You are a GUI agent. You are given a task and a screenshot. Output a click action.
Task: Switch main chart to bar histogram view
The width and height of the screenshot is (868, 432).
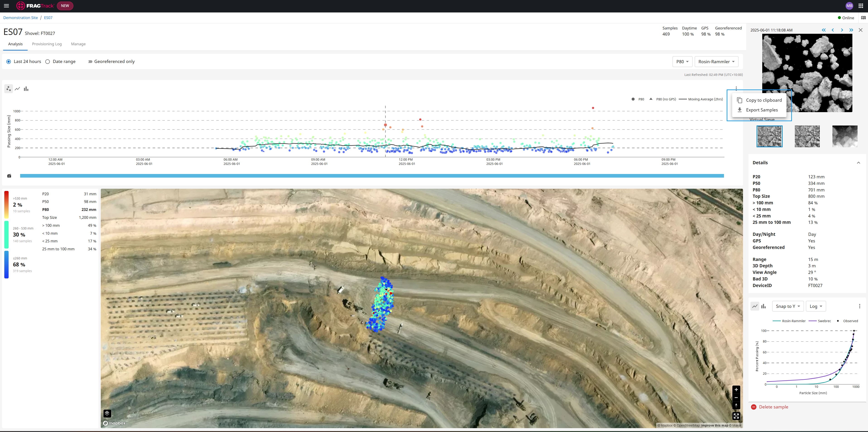26,89
